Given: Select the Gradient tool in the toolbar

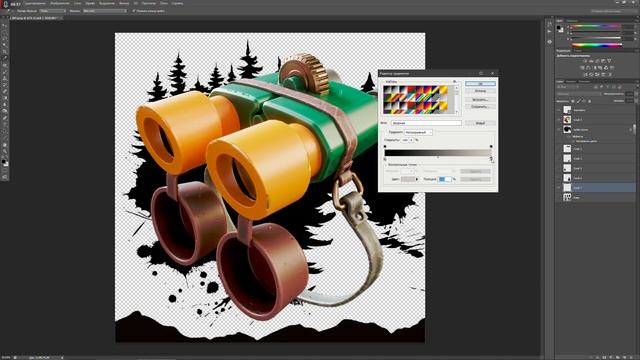Looking at the screenshot, I should pos(4,98).
